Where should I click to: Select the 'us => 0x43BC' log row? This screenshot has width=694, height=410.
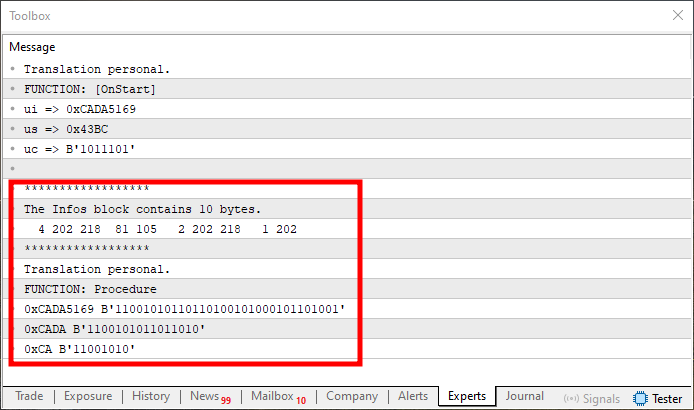(347, 129)
